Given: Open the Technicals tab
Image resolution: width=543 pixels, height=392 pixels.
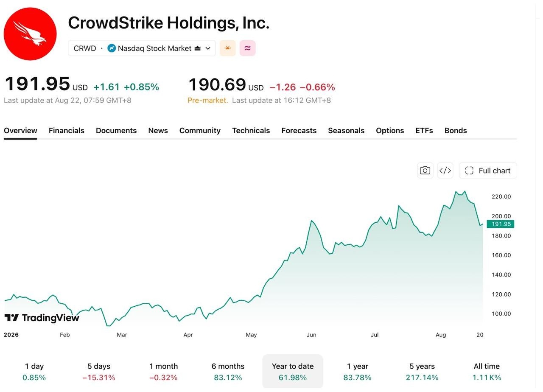Looking at the screenshot, I should pos(251,131).
